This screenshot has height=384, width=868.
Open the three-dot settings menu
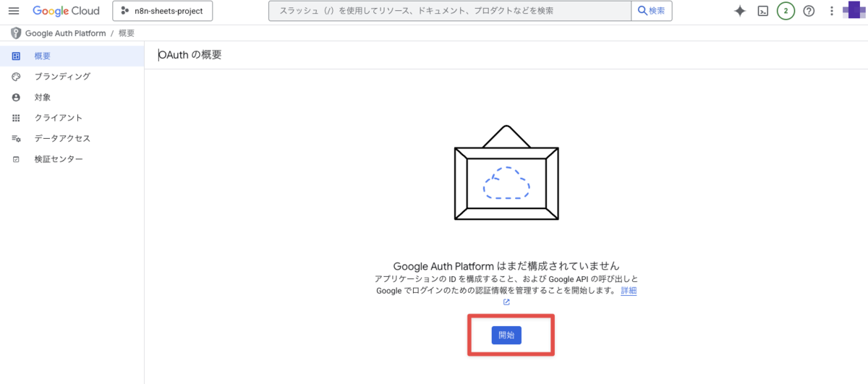[x=832, y=11]
